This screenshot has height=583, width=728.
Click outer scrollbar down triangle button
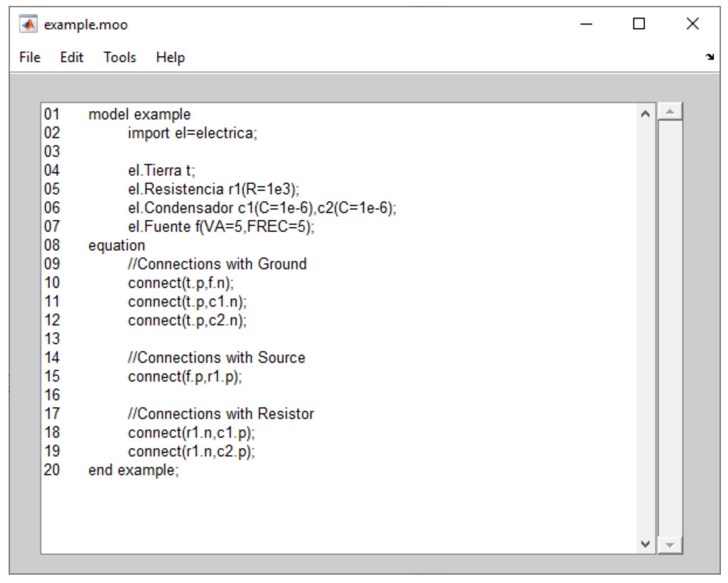670,545
